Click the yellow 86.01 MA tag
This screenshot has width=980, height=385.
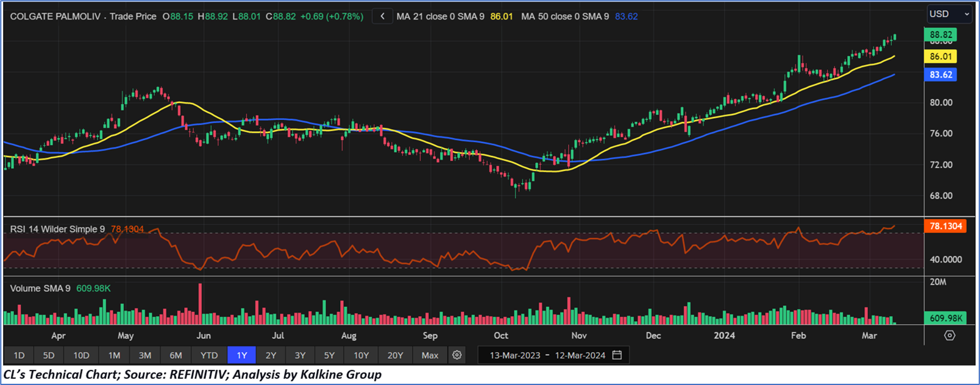(941, 56)
